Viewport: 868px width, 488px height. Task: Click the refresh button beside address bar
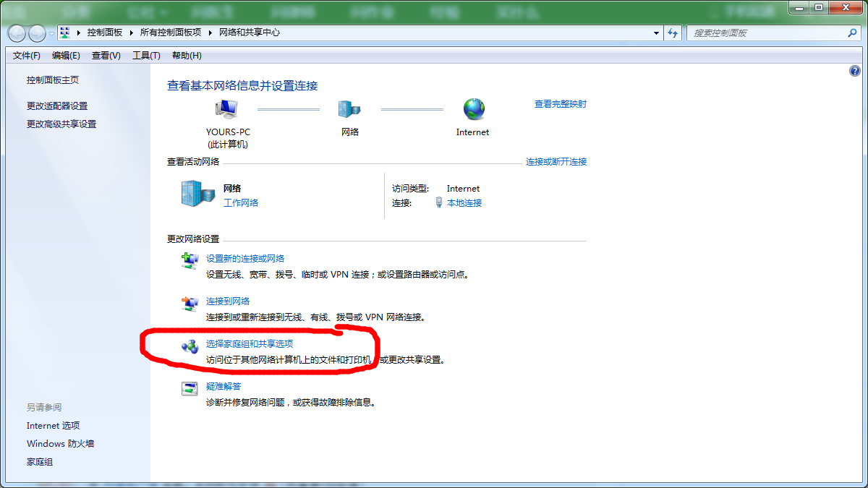[x=673, y=33]
